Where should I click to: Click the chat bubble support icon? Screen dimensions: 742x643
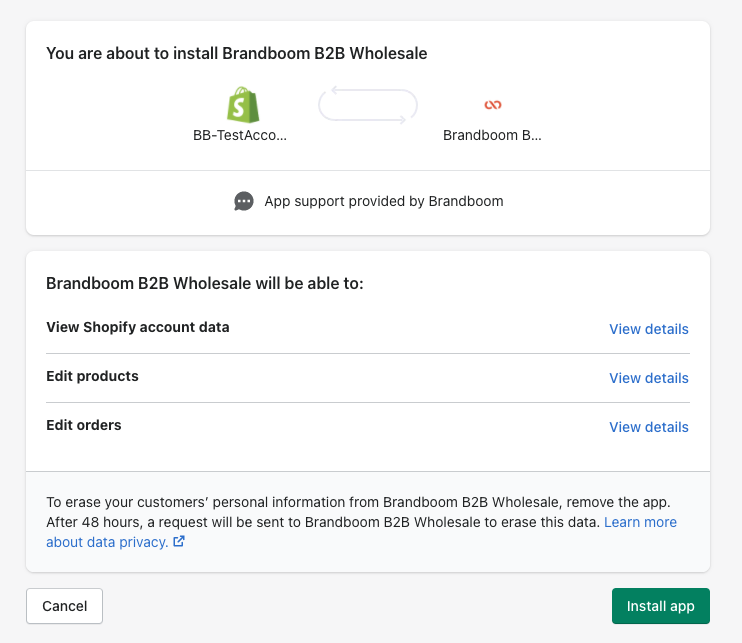tap(244, 201)
